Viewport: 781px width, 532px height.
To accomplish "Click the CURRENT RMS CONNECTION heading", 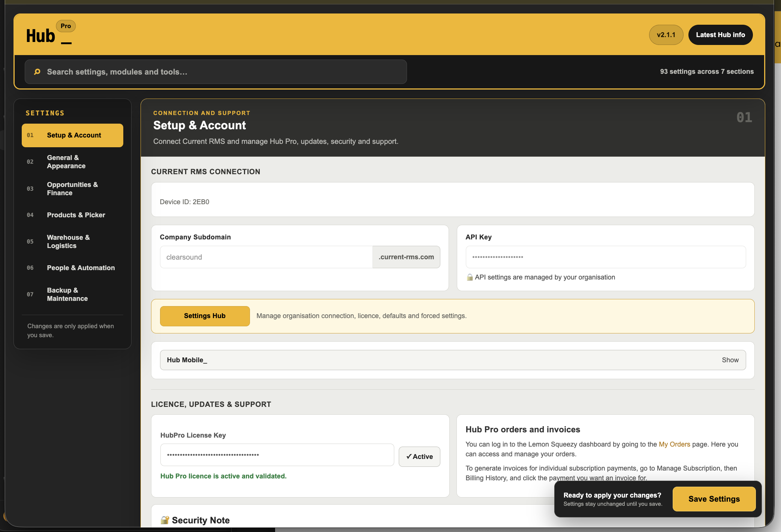I will click(x=205, y=172).
